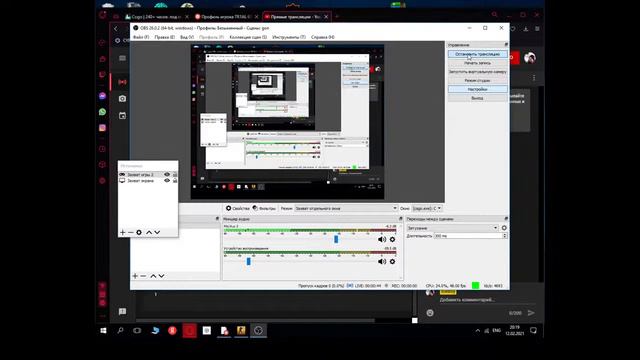Toggle lock on the 'Захват игры 2' source
The image size is (640, 360).
(x=175, y=174)
